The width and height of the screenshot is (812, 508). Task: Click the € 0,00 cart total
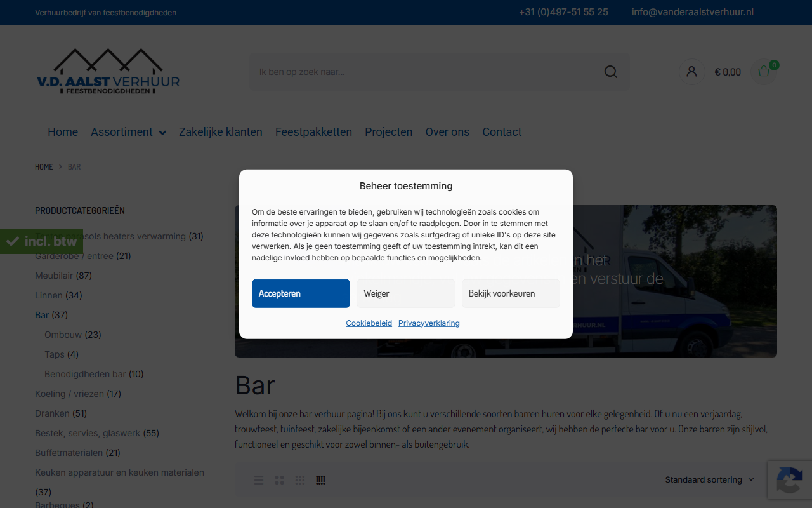728,72
